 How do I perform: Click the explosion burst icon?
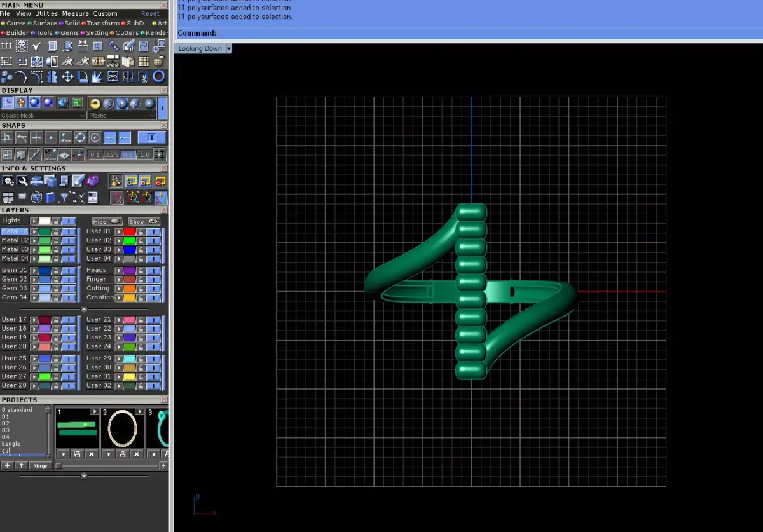click(x=98, y=77)
